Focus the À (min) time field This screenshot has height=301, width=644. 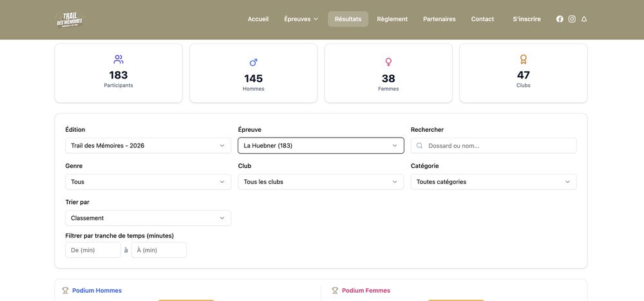pos(159,250)
